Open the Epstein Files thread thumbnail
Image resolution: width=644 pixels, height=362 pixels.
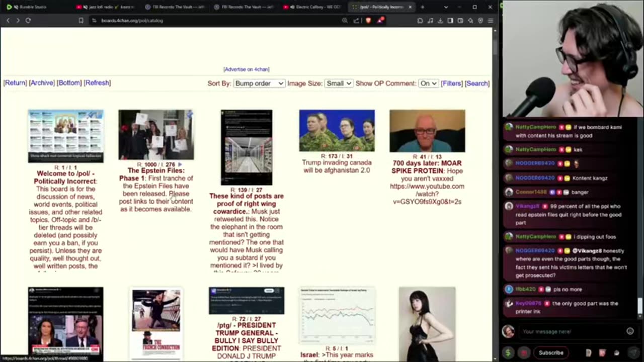[x=156, y=135]
